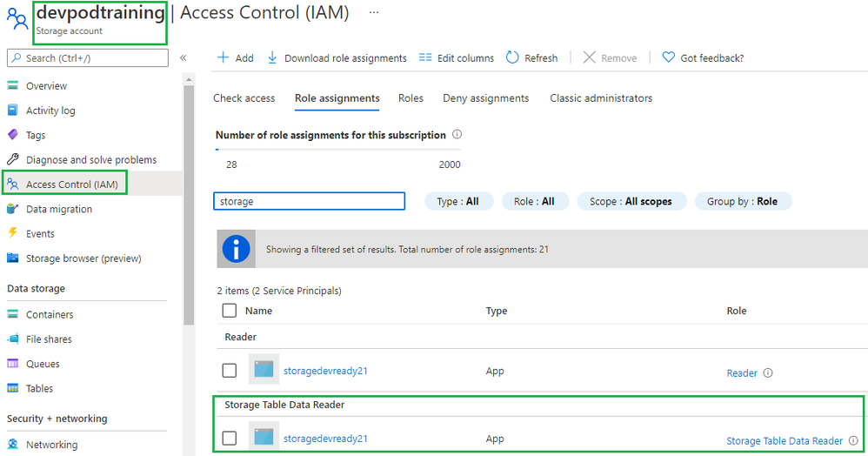Collapse the sidebar with the double chevron
Screen dimensions: 868x456
183,57
